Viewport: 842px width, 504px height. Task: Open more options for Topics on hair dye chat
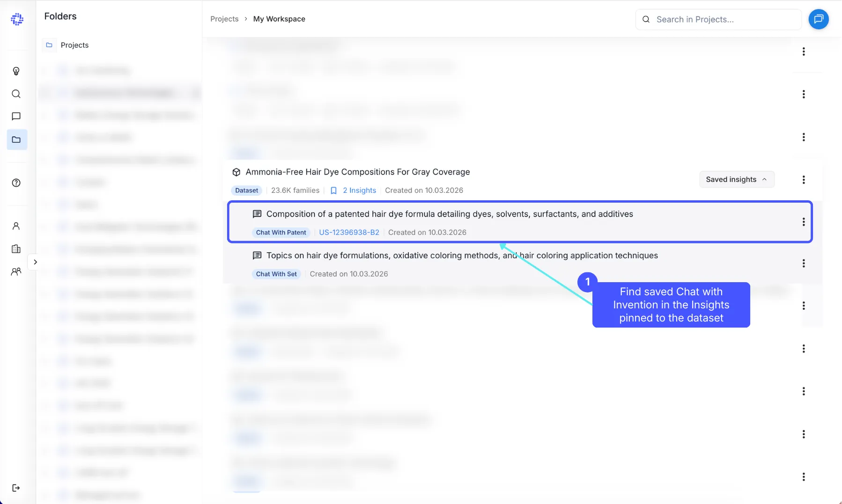[x=804, y=263]
